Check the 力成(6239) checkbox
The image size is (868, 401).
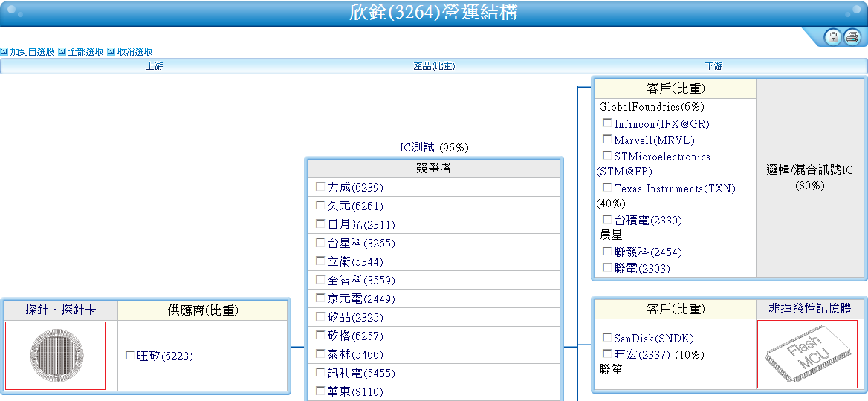point(320,187)
